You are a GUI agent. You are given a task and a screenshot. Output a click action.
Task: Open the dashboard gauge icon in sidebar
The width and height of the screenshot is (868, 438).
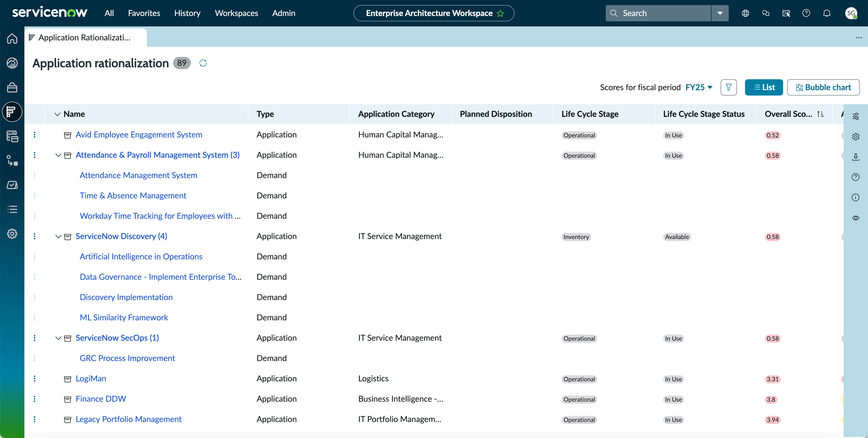tap(12, 63)
